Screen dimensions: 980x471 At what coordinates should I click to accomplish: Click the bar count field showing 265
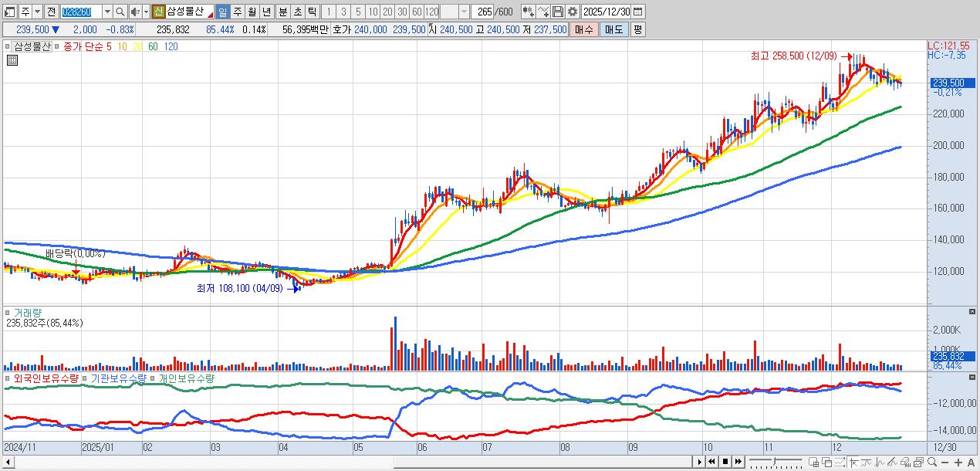(482, 12)
